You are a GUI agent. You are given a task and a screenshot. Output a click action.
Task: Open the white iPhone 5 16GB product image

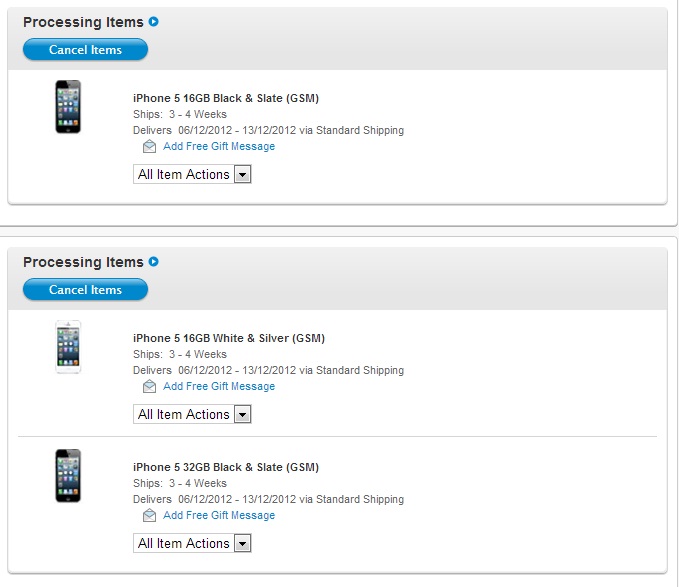point(68,347)
